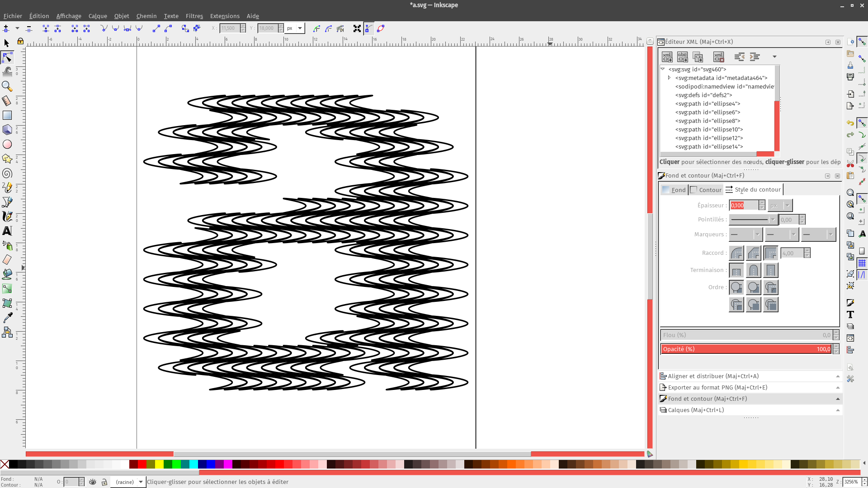This screenshot has width=868, height=488.
Task: Select the Spray tool
Action: click(7, 245)
